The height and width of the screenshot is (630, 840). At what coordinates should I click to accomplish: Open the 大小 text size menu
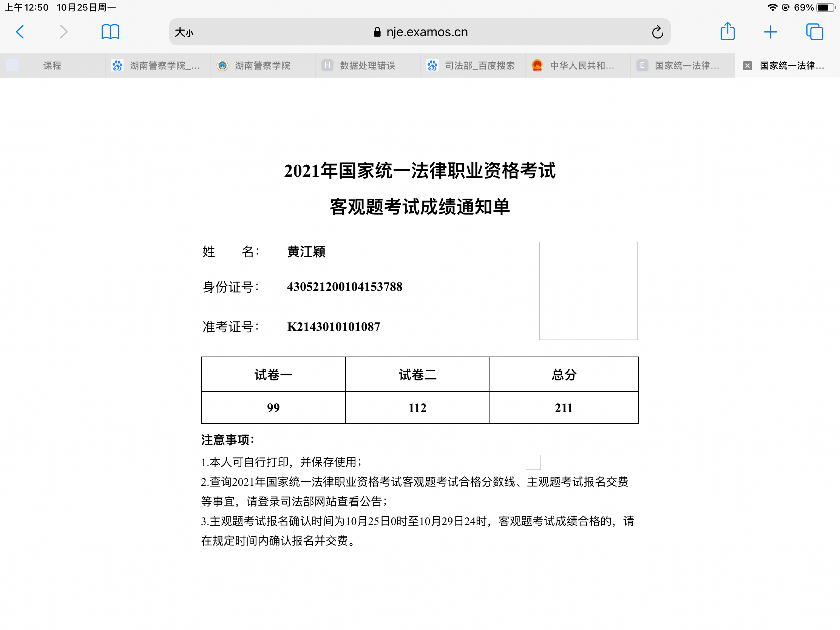pos(184,32)
